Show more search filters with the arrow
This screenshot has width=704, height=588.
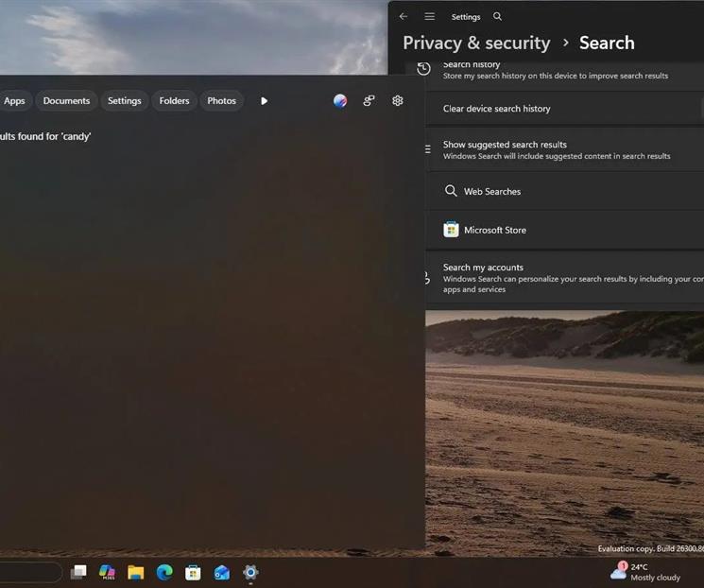pyautogui.click(x=264, y=101)
